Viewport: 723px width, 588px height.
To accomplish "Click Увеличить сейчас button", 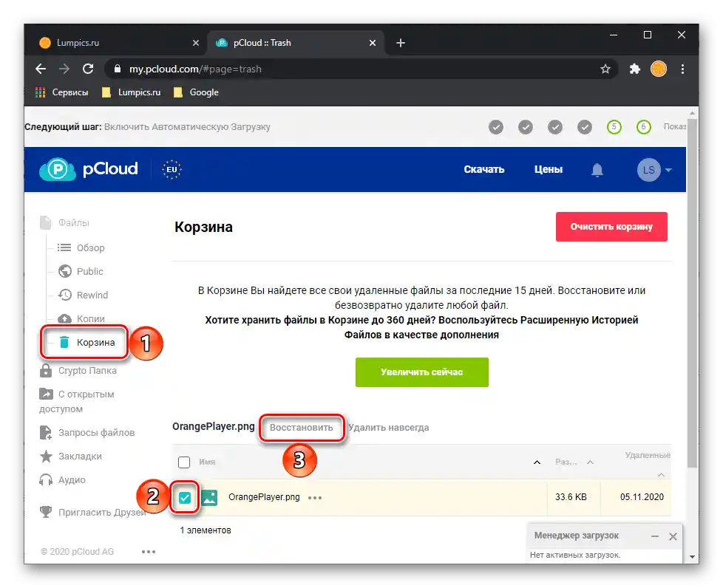I will point(422,372).
